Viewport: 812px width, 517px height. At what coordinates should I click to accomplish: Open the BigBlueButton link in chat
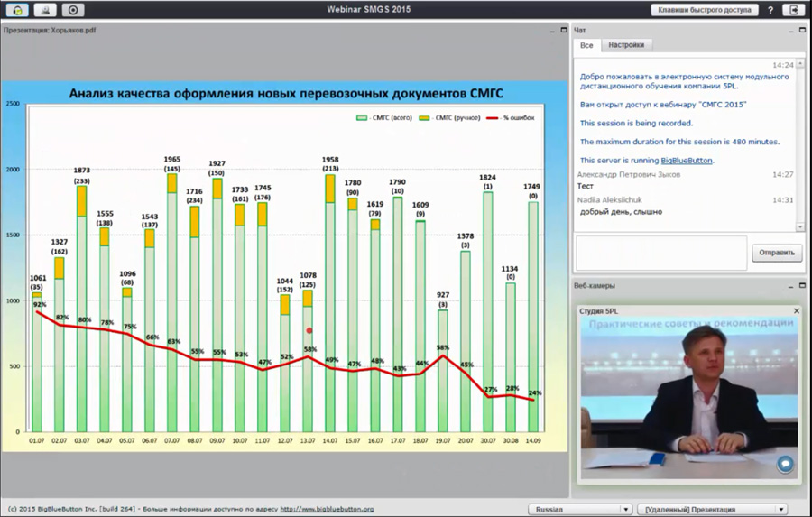687,161
